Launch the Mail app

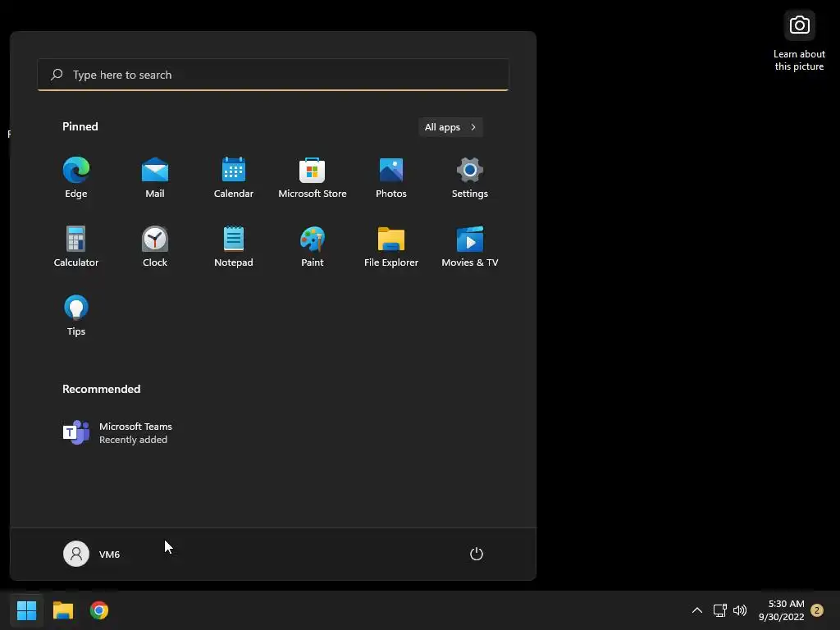click(x=155, y=178)
